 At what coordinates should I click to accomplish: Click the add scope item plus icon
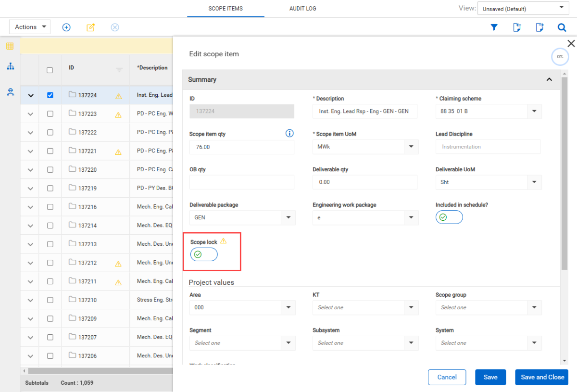66,27
